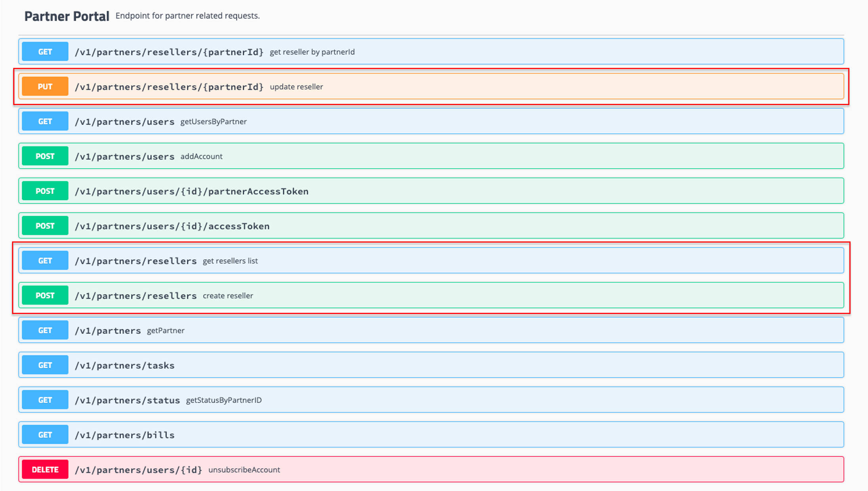Open the /v1/partners/tasks path
Screen dimensions: 868x491
125,365
